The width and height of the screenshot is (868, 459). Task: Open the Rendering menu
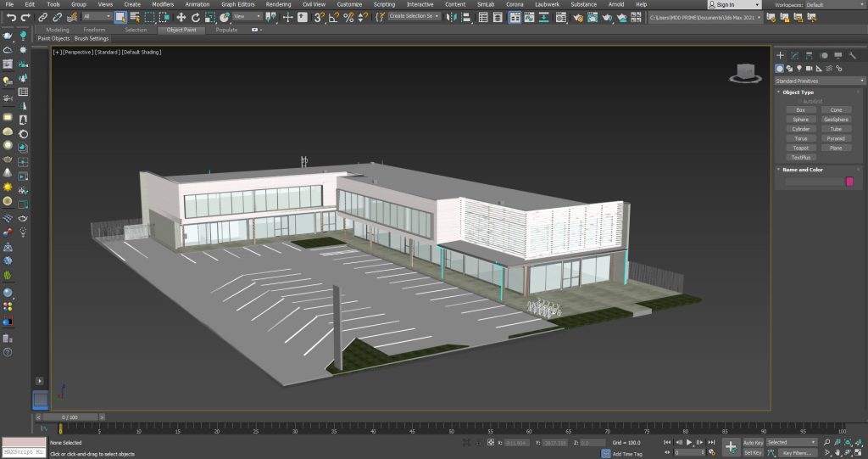point(278,4)
